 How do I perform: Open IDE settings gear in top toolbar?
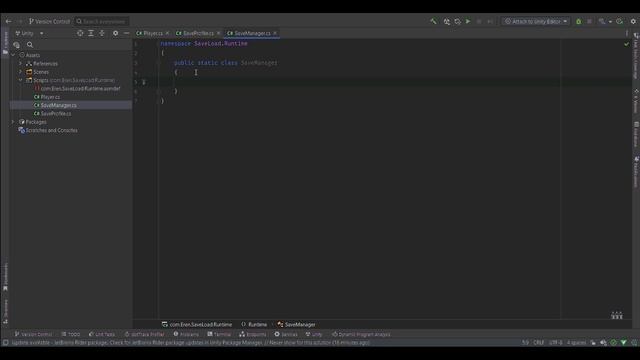tap(633, 21)
